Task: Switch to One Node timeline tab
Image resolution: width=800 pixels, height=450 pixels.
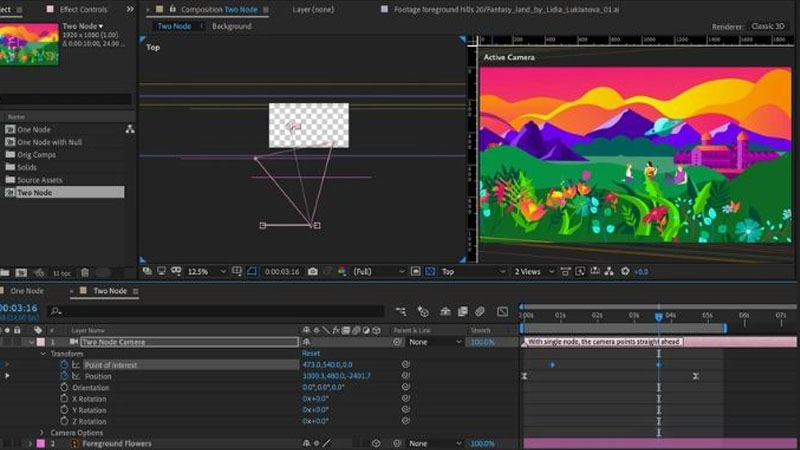Action: click(x=28, y=291)
